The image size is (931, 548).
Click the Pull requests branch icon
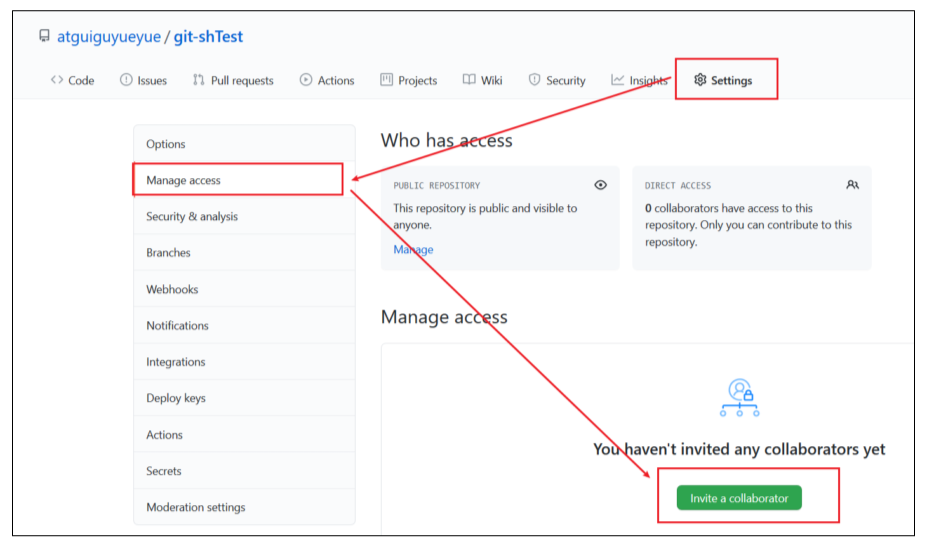point(198,80)
